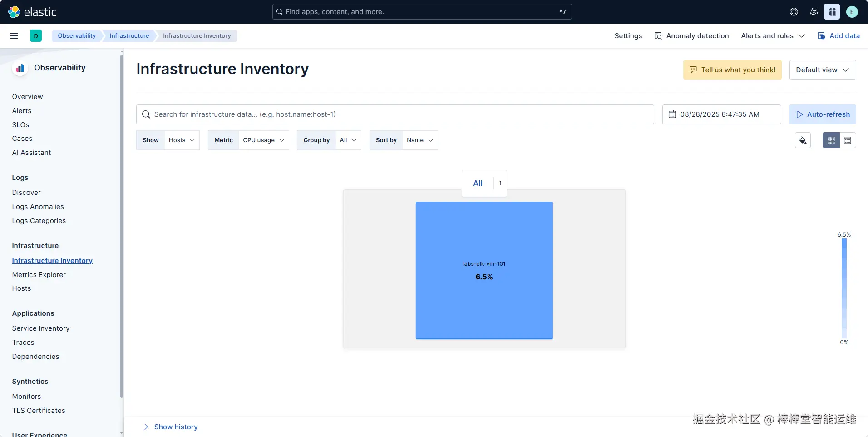Click the CPU usage legend gradient bar
This screenshot has width=868, height=437.
pos(844,288)
